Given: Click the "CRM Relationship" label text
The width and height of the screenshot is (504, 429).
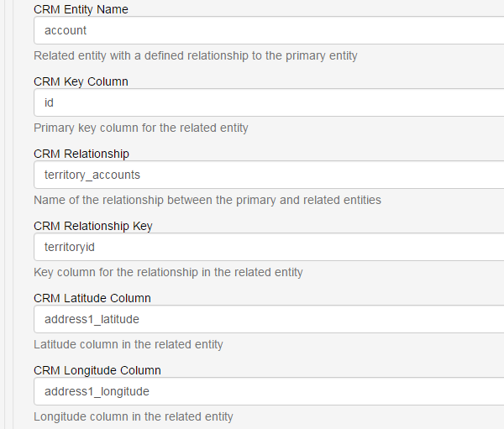Looking at the screenshot, I should point(81,154).
